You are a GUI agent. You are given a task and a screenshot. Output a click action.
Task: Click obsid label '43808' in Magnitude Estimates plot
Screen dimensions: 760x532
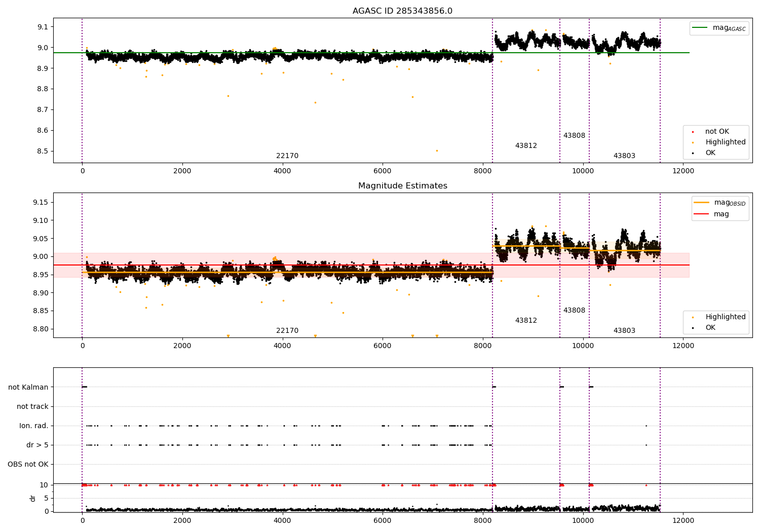[574, 311]
